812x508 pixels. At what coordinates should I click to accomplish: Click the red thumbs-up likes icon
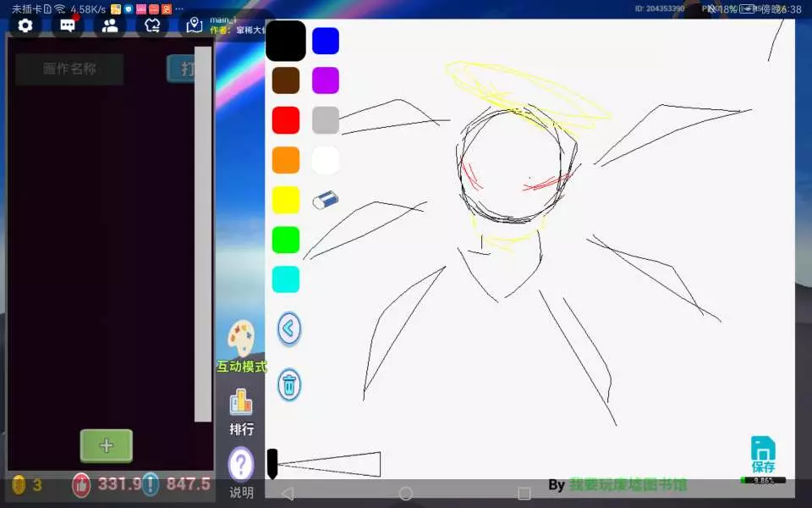coord(81,485)
